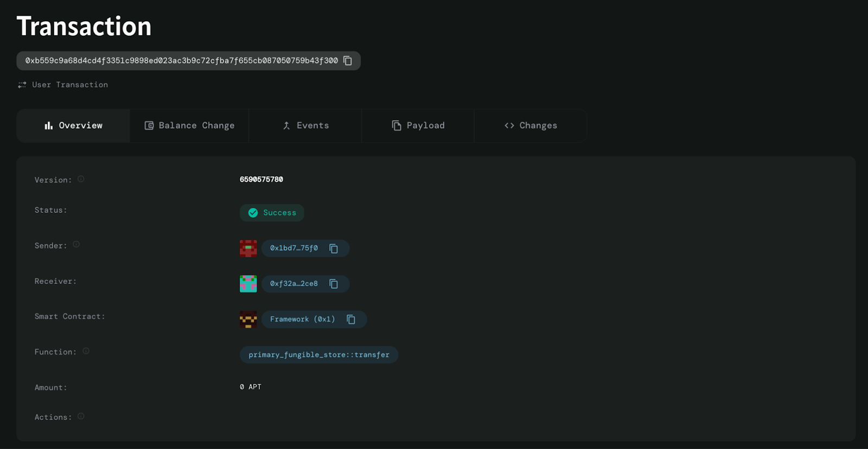Click the transaction hash text
Screen dimensions: 868x449
point(182,61)
